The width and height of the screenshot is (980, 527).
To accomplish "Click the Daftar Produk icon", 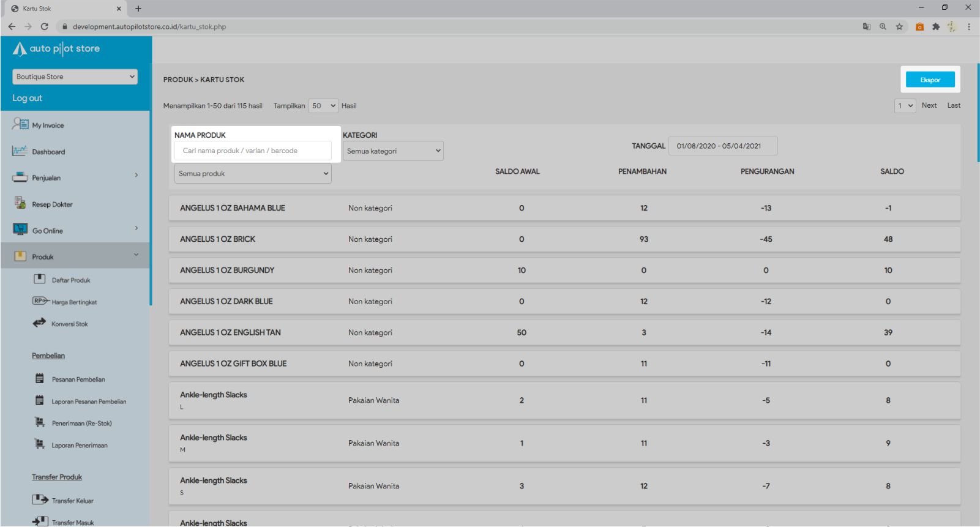I will (x=40, y=279).
